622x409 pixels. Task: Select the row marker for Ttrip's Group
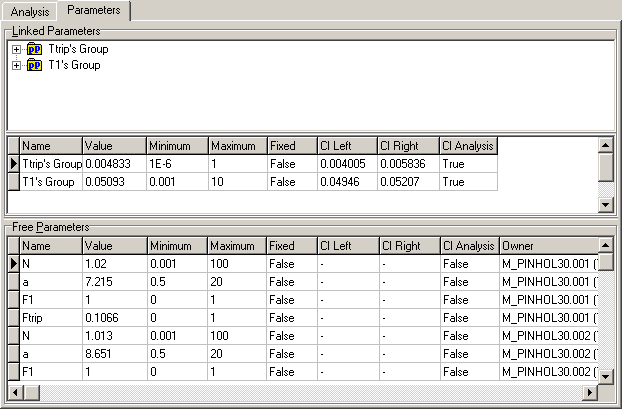(13, 164)
